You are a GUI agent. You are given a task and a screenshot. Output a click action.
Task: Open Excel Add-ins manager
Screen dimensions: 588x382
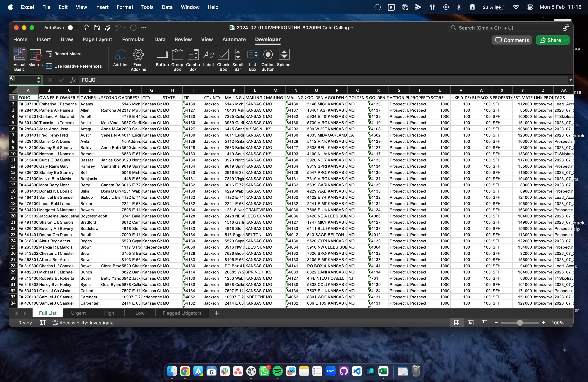click(x=138, y=60)
